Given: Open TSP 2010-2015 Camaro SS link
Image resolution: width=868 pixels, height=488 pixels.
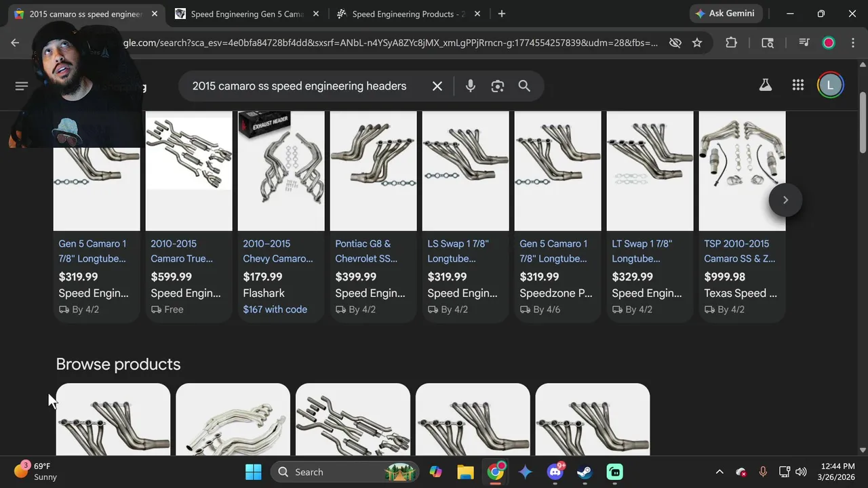Looking at the screenshot, I should click(x=739, y=251).
